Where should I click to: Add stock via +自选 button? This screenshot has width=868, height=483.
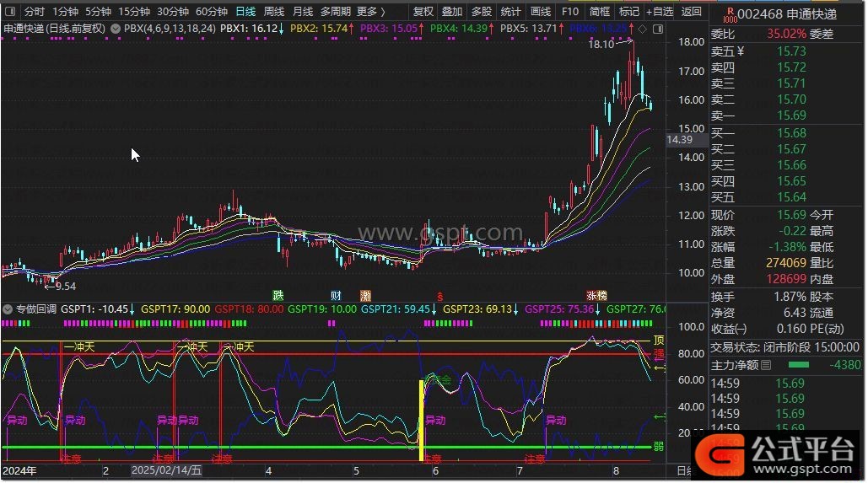click(659, 12)
